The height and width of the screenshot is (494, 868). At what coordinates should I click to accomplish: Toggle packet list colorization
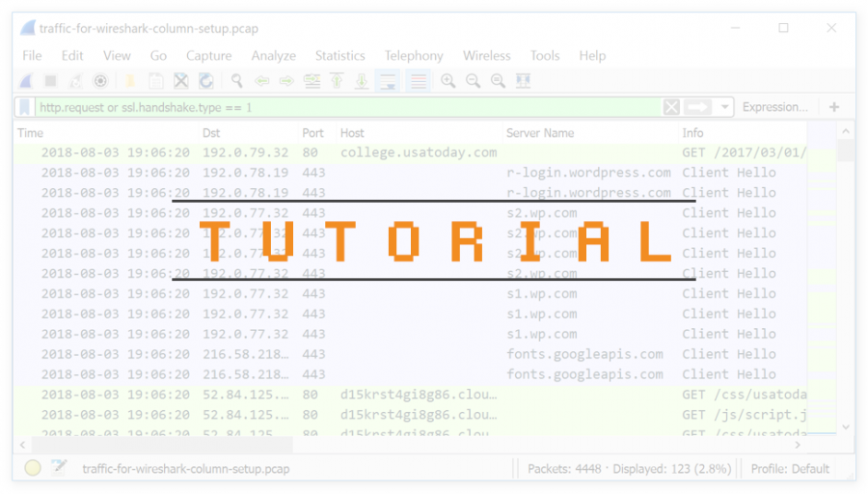[x=418, y=81]
